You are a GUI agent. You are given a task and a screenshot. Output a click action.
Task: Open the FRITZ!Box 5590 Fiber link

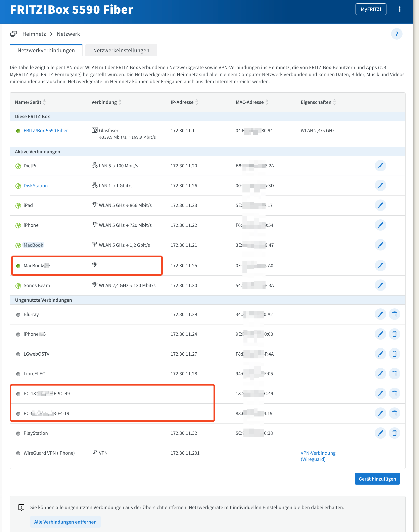[46, 131]
